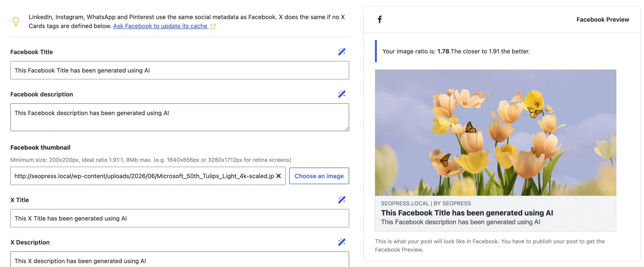644x267 pixels.
Task: Click the 'Facebook description' field label
Action: point(42,94)
